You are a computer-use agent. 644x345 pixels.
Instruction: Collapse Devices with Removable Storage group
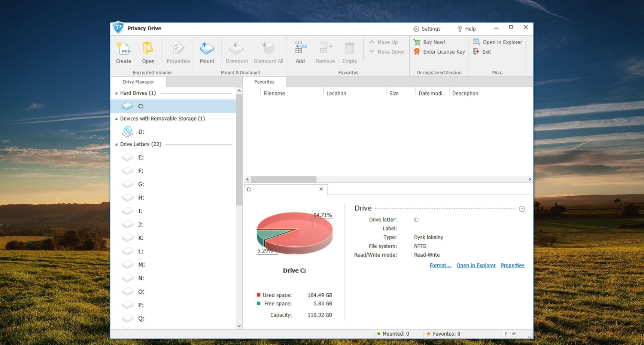(116, 119)
